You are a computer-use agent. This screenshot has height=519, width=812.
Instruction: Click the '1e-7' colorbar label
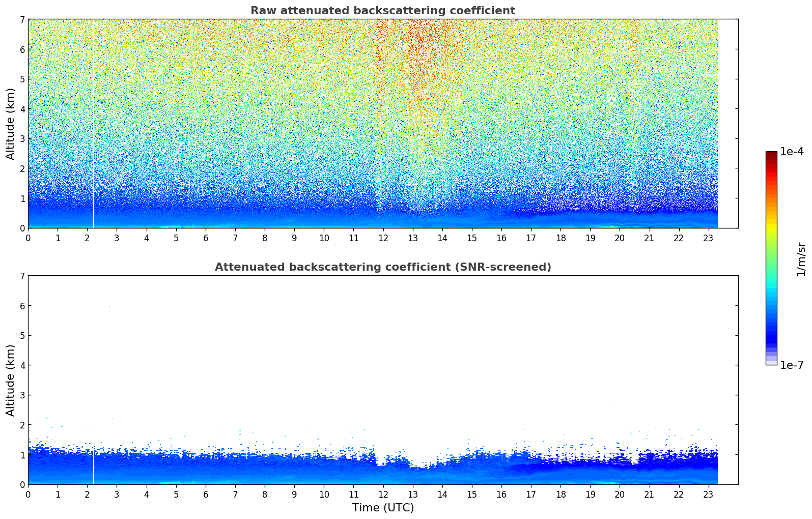(x=792, y=365)
